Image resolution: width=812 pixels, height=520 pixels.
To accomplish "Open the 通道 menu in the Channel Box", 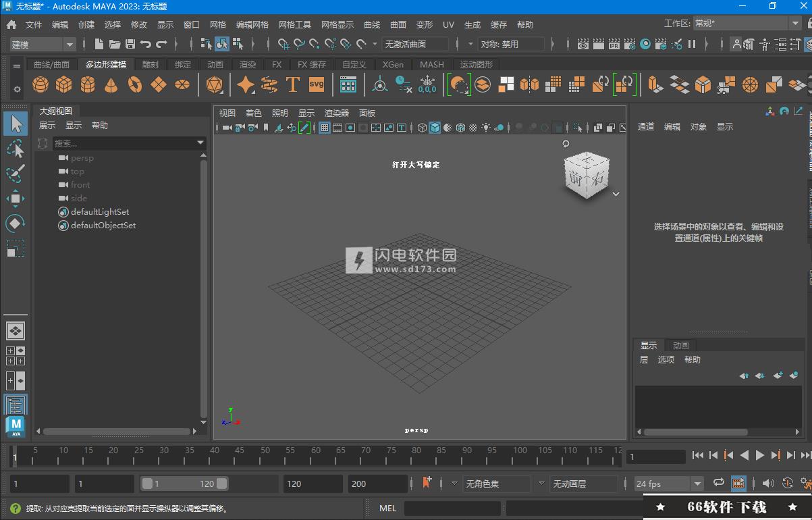I will (646, 126).
